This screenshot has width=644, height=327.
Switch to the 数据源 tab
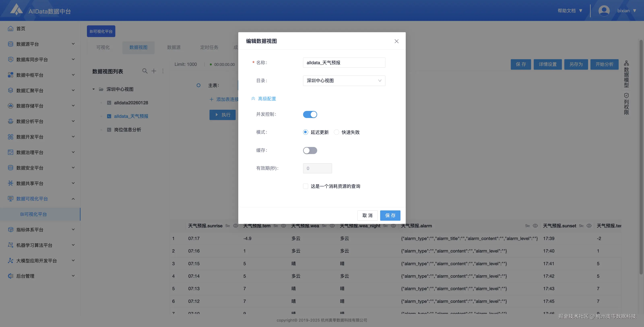(x=174, y=47)
